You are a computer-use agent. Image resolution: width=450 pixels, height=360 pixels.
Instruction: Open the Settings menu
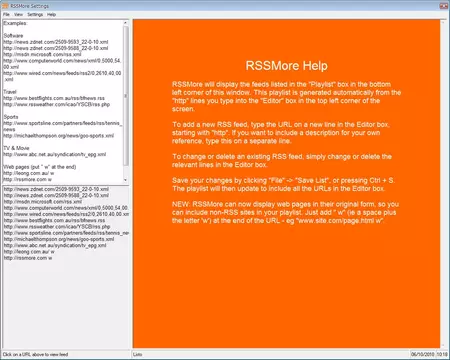[35, 14]
